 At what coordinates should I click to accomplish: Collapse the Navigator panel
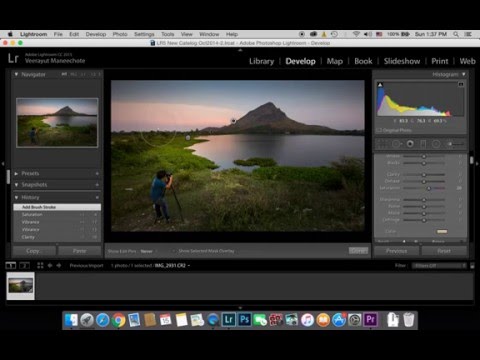[x=16, y=74]
